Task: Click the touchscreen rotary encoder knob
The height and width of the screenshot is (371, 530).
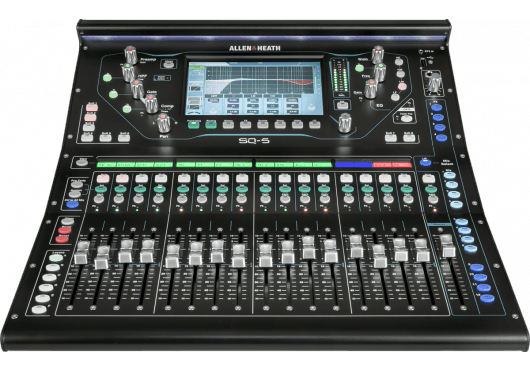Action: (344, 123)
